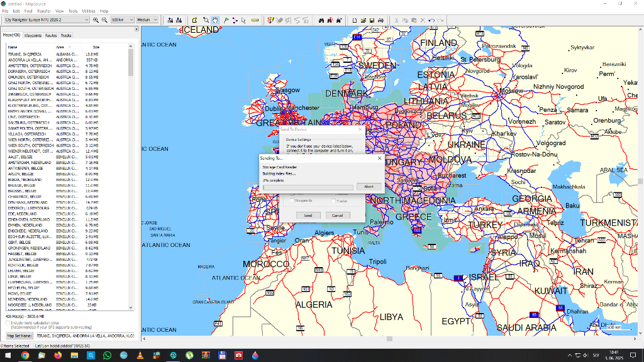The width and height of the screenshot is (644, 362).
Task: Switch to the Tracks tab
Action: tap(66, 36)
